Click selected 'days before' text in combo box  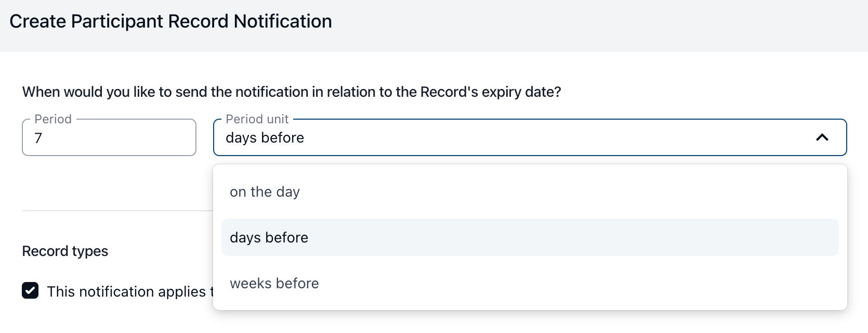tap(265, 138)
